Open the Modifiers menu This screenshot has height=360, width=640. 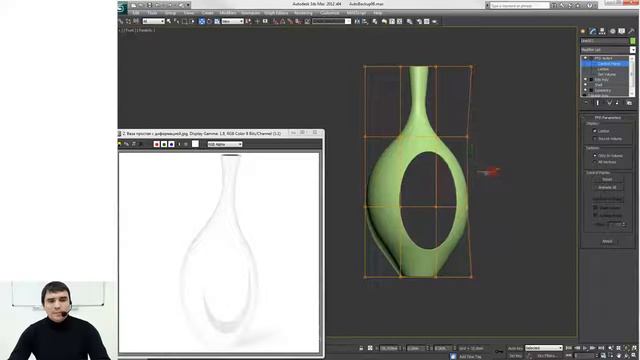[228, 13]
